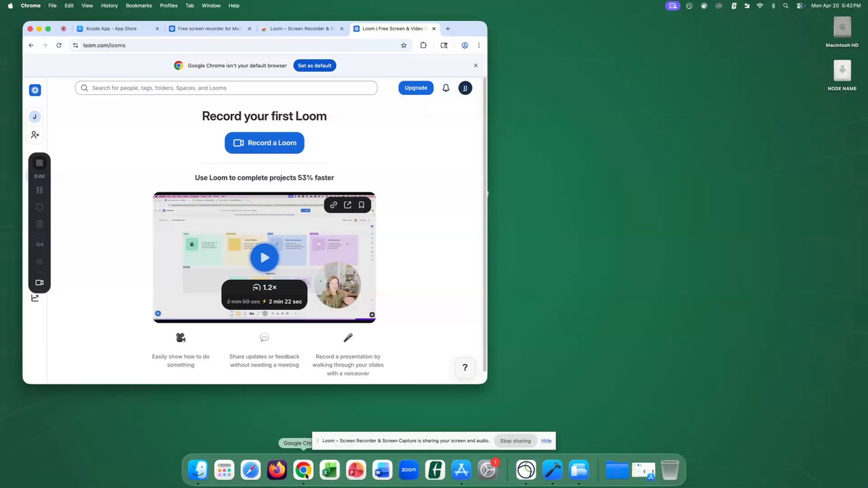Open Chrome three-dot menu
This screenshot has width=868, height=488.
click(x=479, y=45)
